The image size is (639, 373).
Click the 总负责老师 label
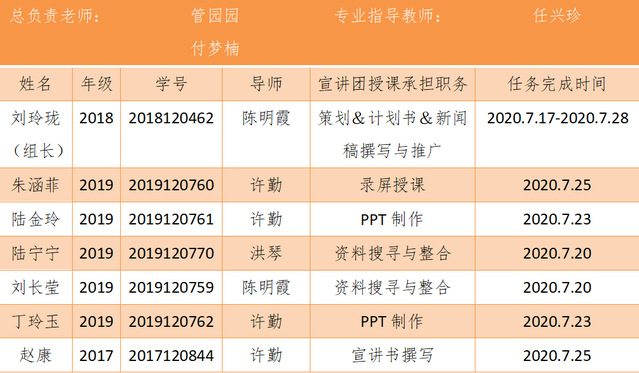point(55,16)
